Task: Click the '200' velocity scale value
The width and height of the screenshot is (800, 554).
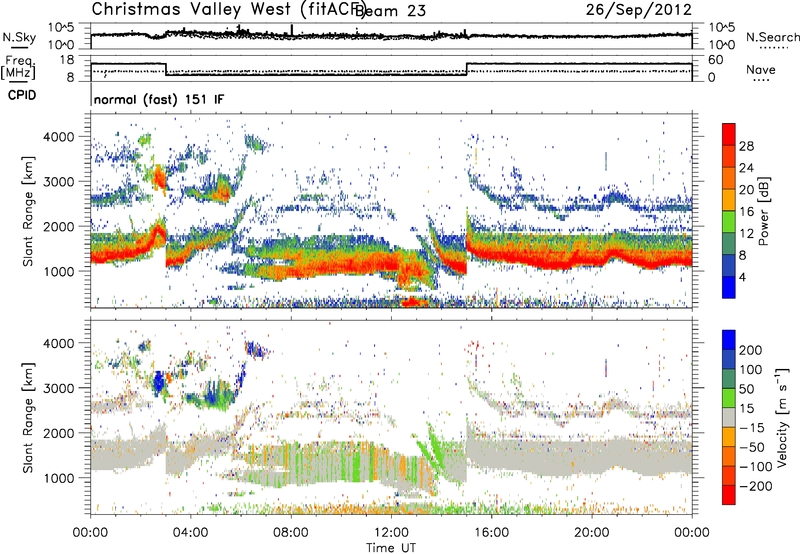Action: coord(751,350)
